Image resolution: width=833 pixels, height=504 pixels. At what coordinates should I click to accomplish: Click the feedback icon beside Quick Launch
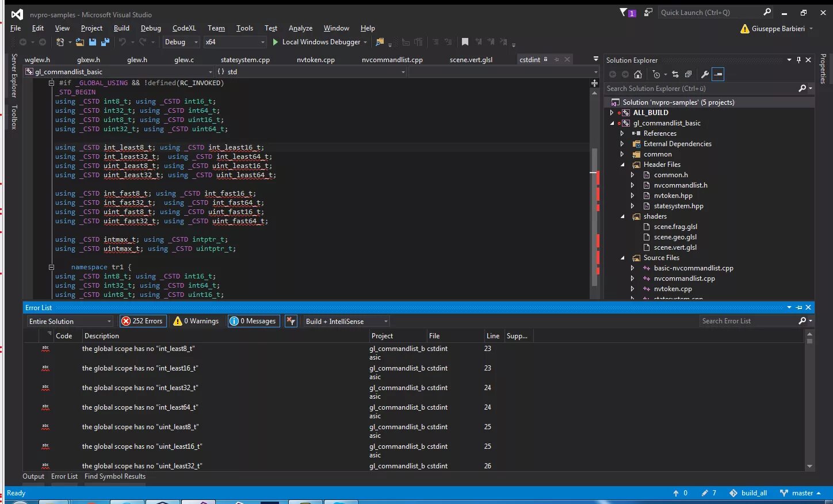pyautogui.click(x=648, y=12)
